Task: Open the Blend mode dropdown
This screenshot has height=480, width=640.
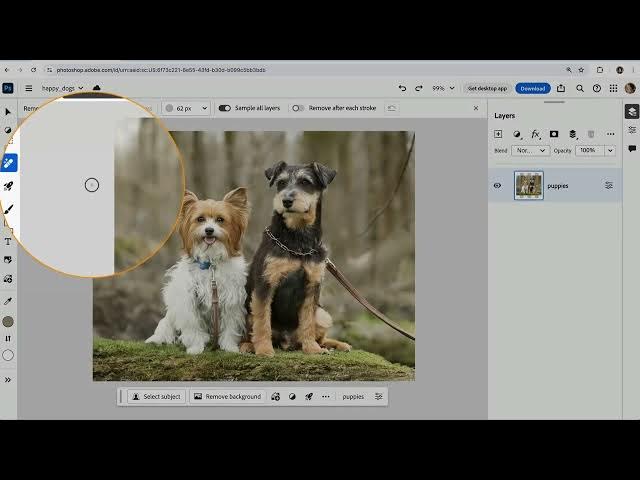Action: [530, 151]
